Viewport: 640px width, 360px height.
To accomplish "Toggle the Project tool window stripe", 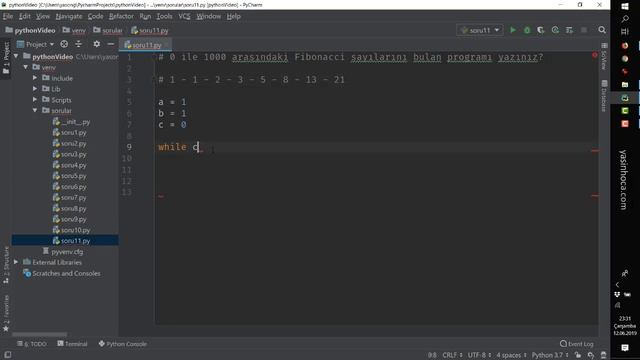I will pyautogui.click(x=6, y=58).
